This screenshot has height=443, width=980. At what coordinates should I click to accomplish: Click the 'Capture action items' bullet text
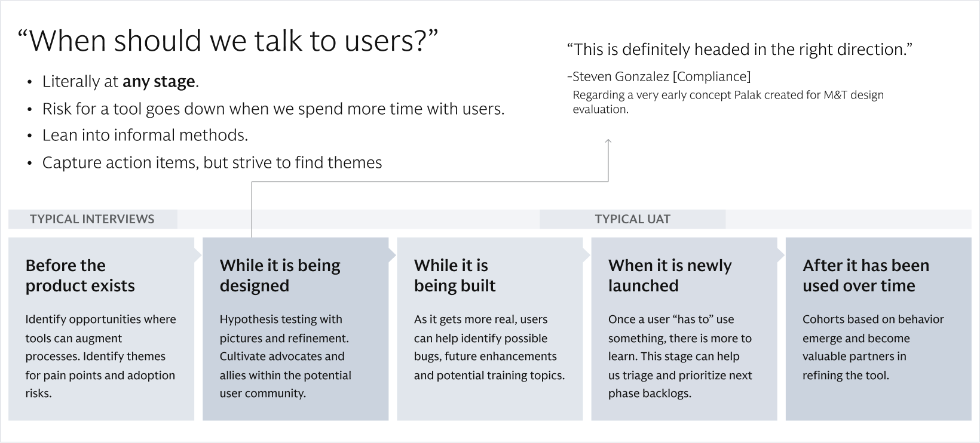(212, 162)
